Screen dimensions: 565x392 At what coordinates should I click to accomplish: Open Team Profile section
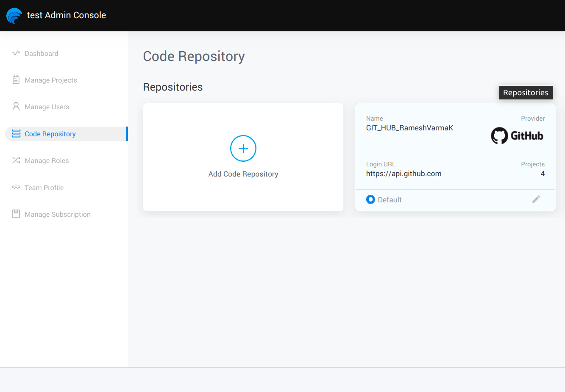coord(44,188)
